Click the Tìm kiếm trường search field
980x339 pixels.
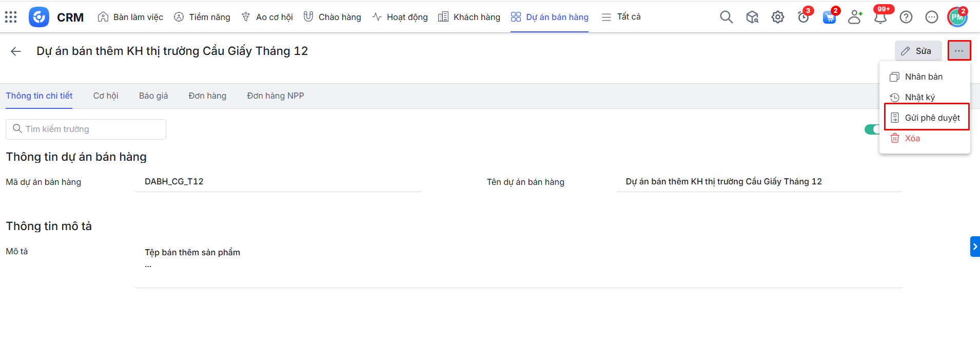[x=86, y=129]
